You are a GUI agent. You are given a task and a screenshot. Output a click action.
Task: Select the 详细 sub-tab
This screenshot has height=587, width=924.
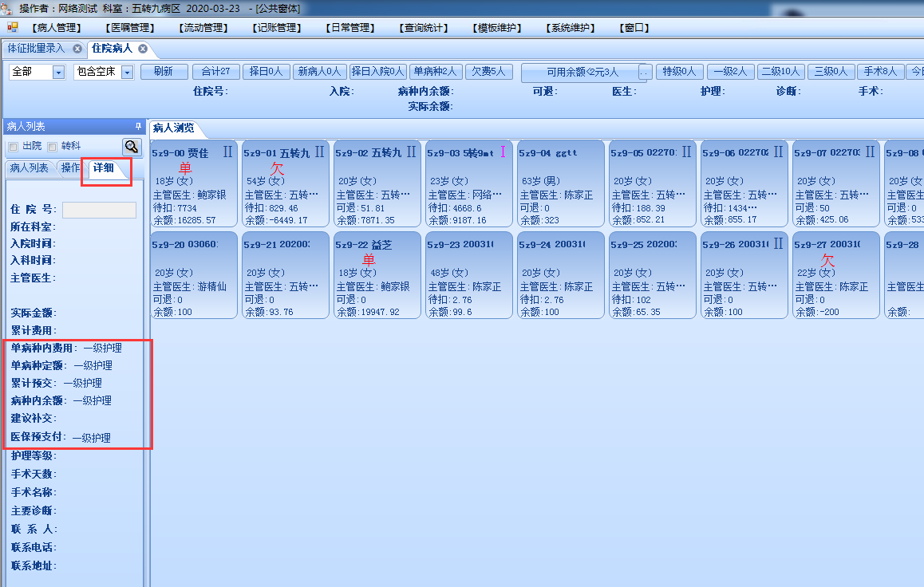click(104, 167)
